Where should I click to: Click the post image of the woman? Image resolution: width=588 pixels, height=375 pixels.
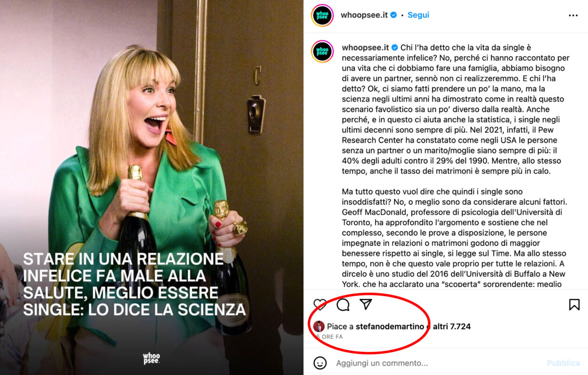151,187
